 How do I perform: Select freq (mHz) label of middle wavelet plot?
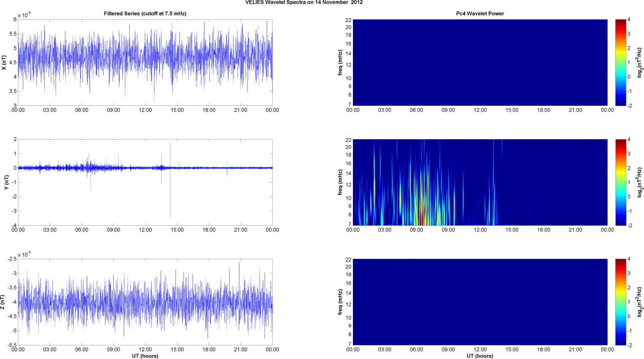pos(340,182)
